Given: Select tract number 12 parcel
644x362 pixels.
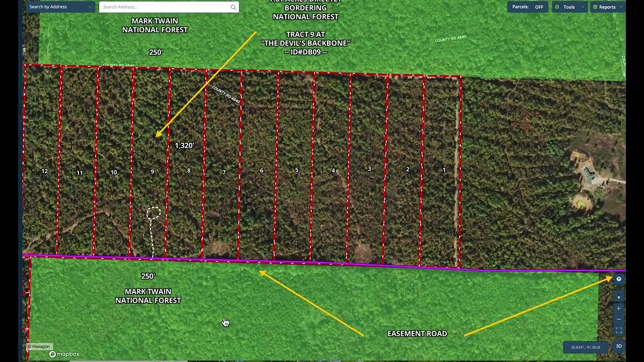Looking at the screenshot, I should (44, 171).
